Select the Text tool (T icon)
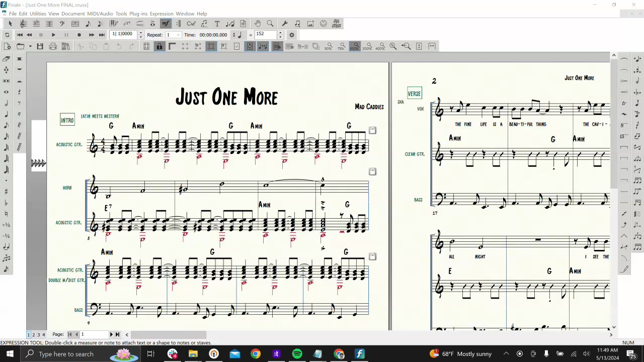The width and height of the screenshot is (644, 362). [x=217, y=24]
